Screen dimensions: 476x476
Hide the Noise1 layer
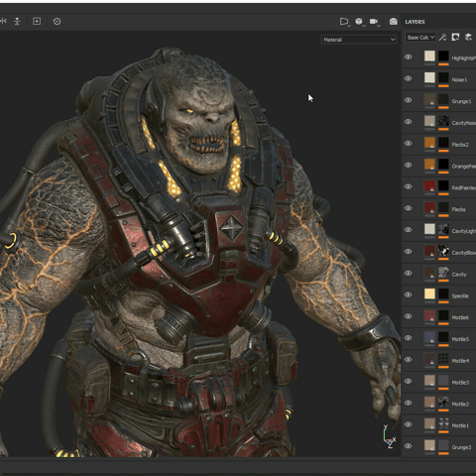409,78
